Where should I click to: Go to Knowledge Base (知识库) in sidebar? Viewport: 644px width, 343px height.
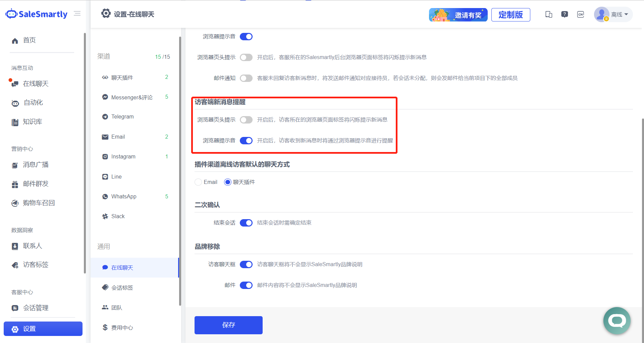tap(32, 122)
